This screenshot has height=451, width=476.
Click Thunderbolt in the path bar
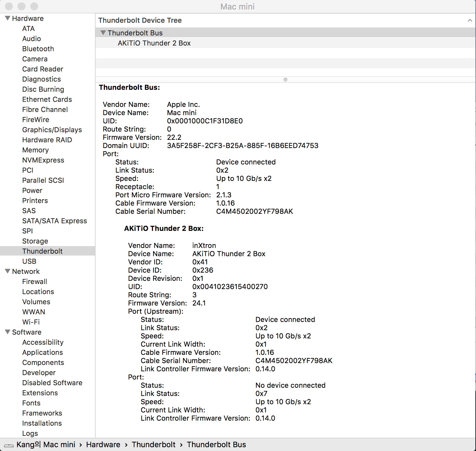pos(153,444)
